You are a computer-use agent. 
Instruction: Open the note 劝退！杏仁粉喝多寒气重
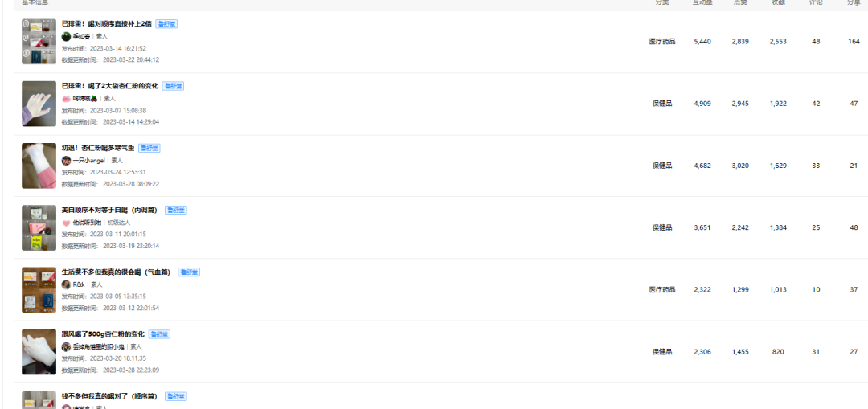tap(98, 148)
